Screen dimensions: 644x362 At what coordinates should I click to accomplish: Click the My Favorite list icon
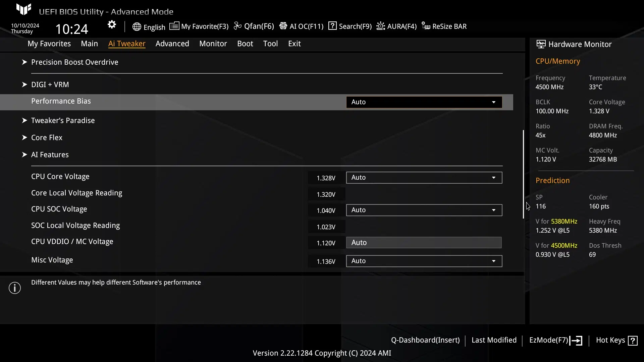tap(174, 26)
